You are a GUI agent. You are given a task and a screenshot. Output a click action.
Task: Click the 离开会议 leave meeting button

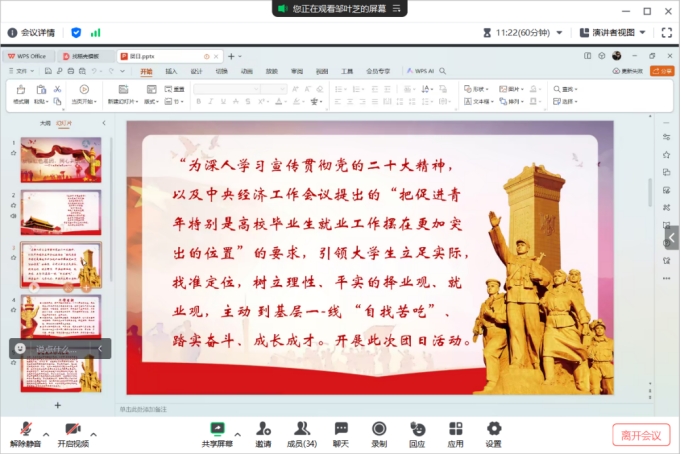640,435
